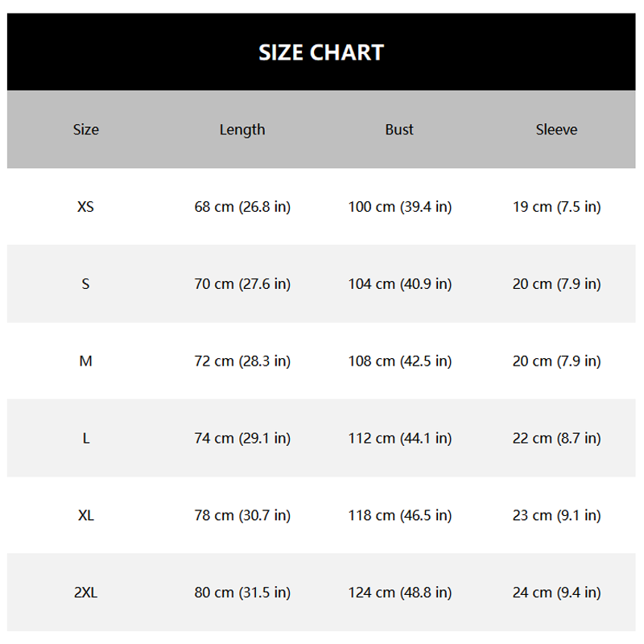The width and height of the screenshot is (644, 644).
Task: Click the Sleeve column header
Action: point(556,130)
